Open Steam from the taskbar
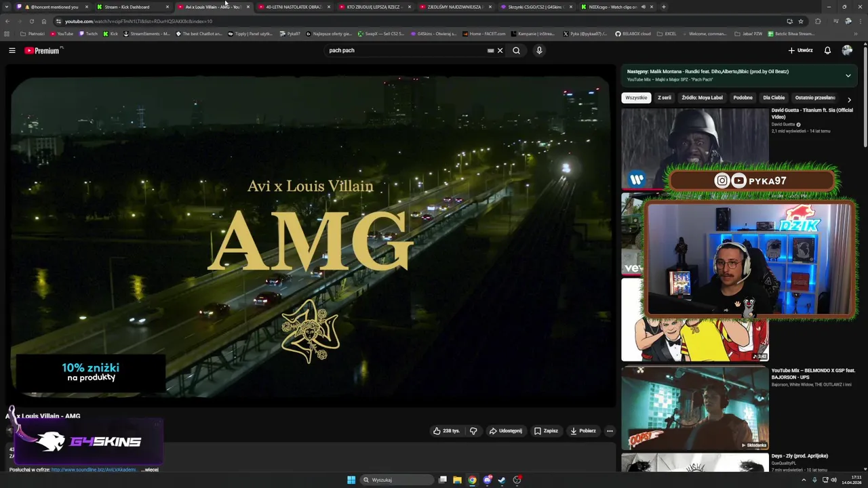The height and width of the screenshot is (488, 868). (502, 480)
